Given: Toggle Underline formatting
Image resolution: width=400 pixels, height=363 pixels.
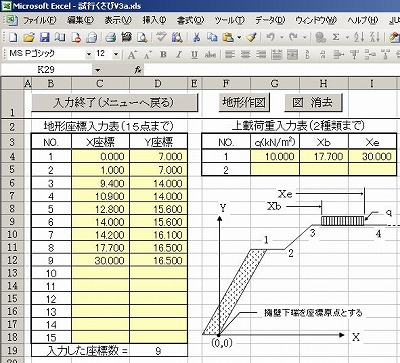Looking at the screenshot, I should tap(194, 54).
